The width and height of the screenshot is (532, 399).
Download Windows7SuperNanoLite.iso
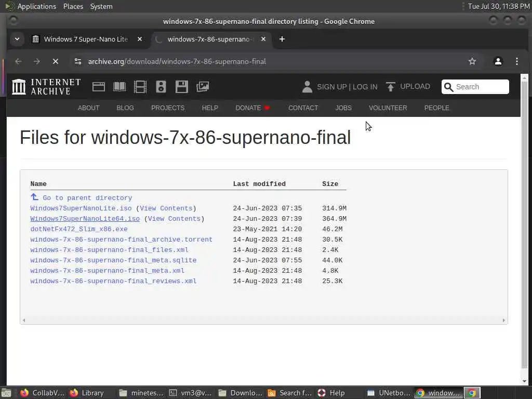coord(81,208)
